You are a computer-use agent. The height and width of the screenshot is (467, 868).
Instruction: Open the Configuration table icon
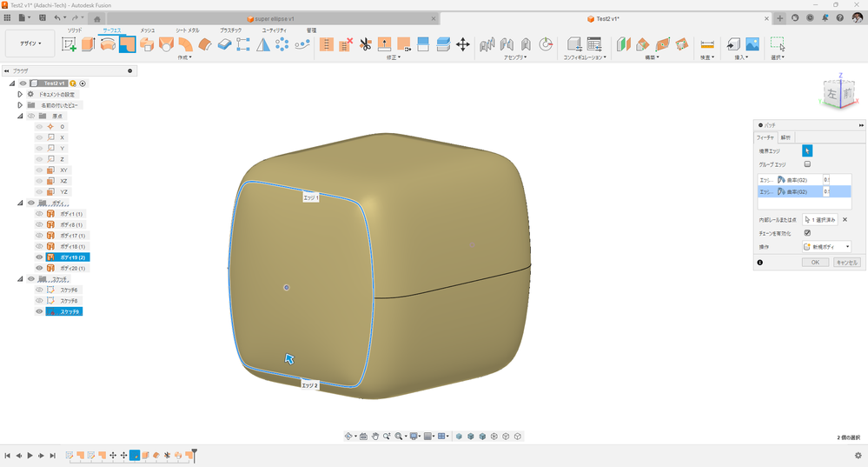coord(594,44)
